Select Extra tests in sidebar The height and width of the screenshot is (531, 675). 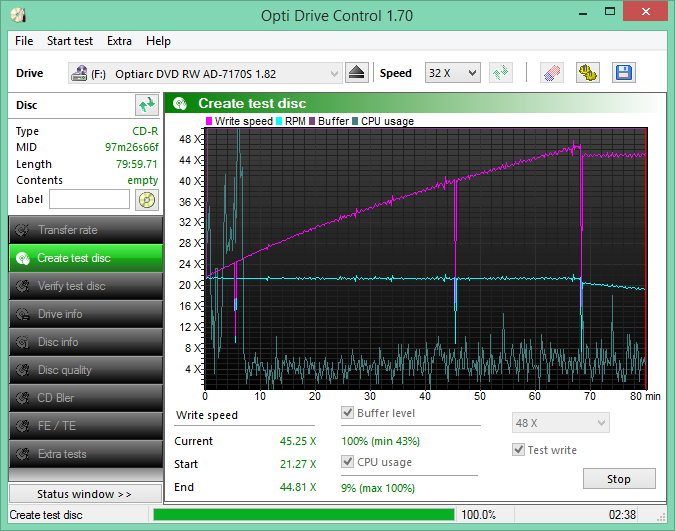[86, 454]
